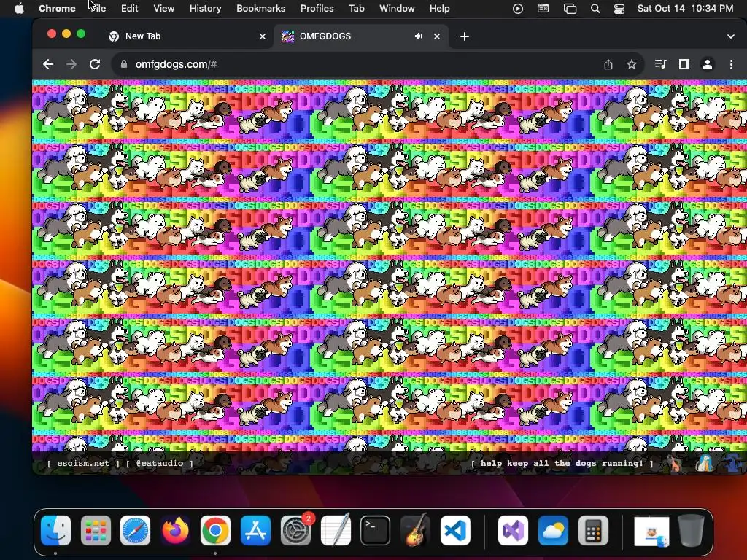Open the Profiles menu
The height and width of the screenshot is (560, 747).
pos(317,9)
